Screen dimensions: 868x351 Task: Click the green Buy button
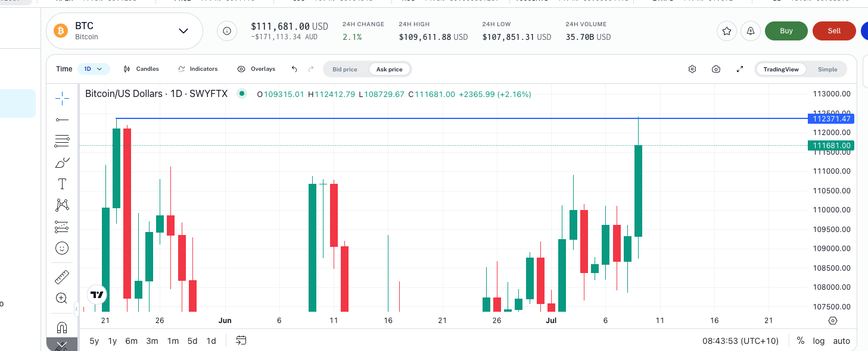tap(786, 31)
